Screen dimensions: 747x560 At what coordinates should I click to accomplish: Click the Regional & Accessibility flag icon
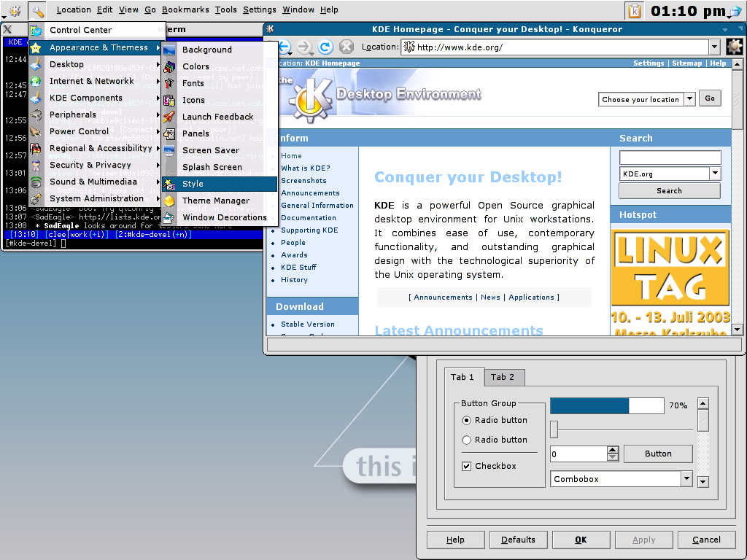[36, 148]
